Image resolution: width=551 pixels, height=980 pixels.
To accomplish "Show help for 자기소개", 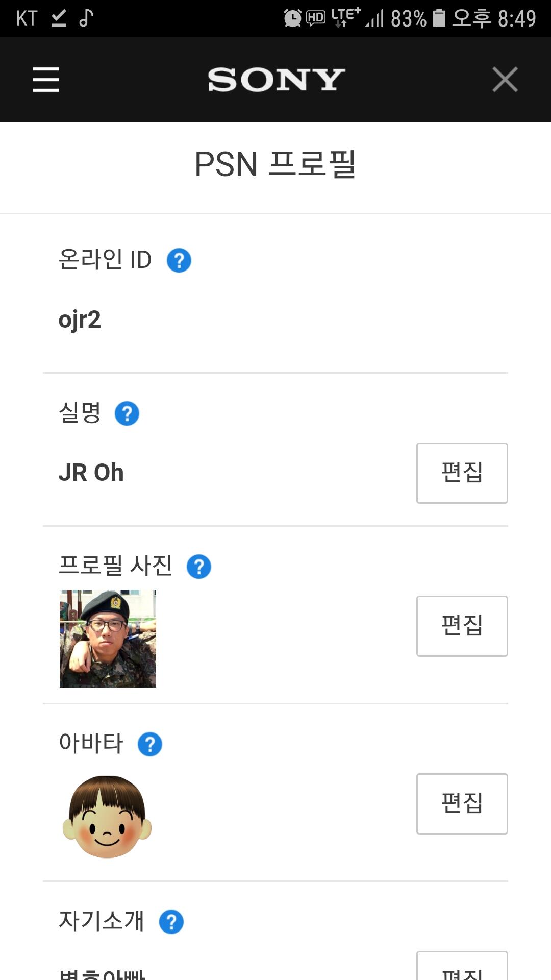I will (171, 922).
